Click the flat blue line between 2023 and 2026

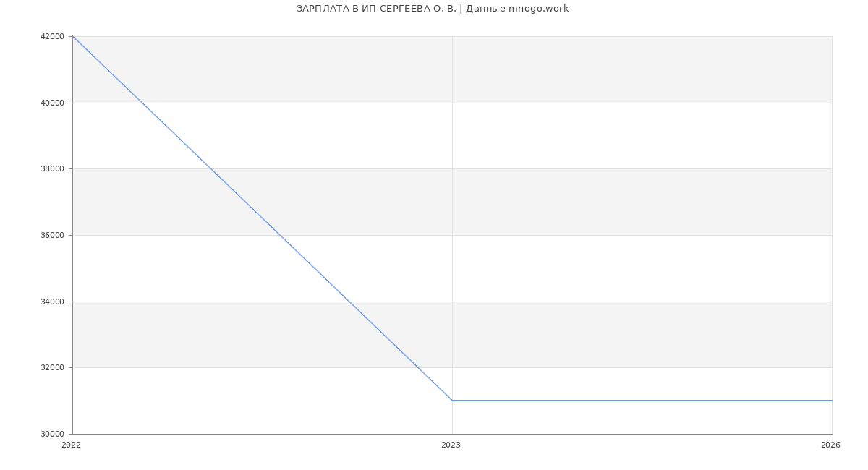pos(642,401)
